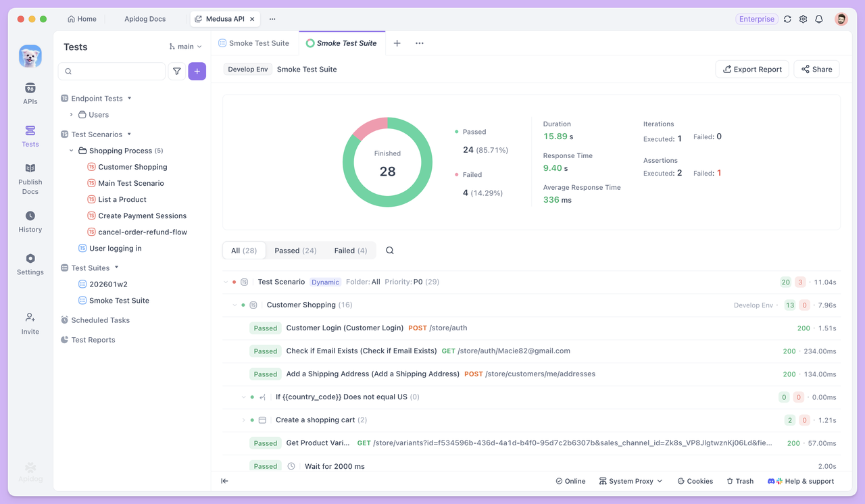Open the search icon next to result tabs

point(389,250)
